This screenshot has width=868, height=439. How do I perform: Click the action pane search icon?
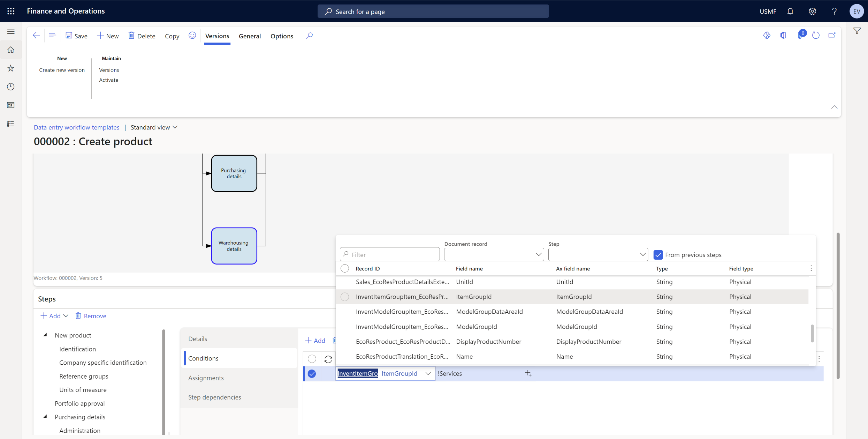click(310, 36)
